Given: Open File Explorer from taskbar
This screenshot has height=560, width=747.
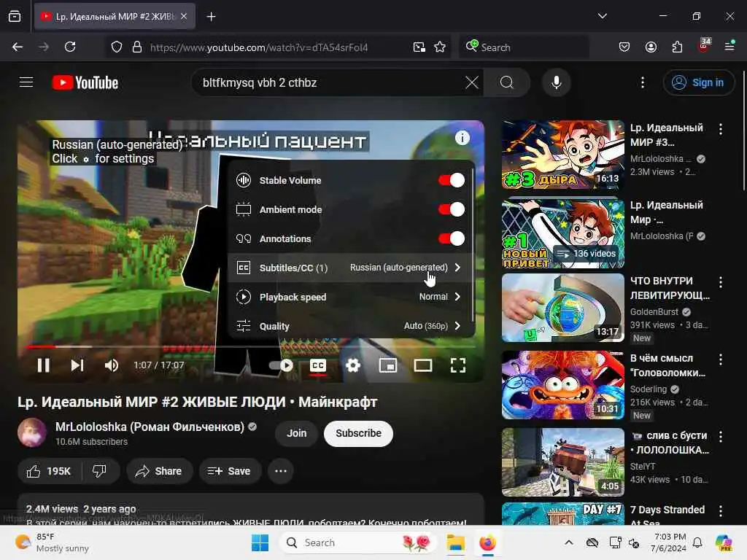Looking at the screenshot, I should click(x=455, y=542).
